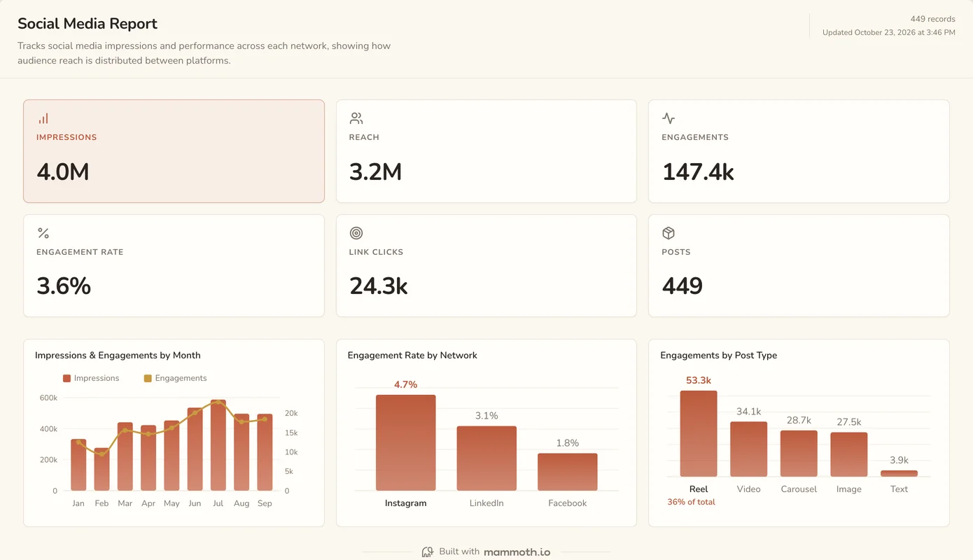Click the Image engagements bar
This screenshot has height=560, width=973.
point(849,455)
